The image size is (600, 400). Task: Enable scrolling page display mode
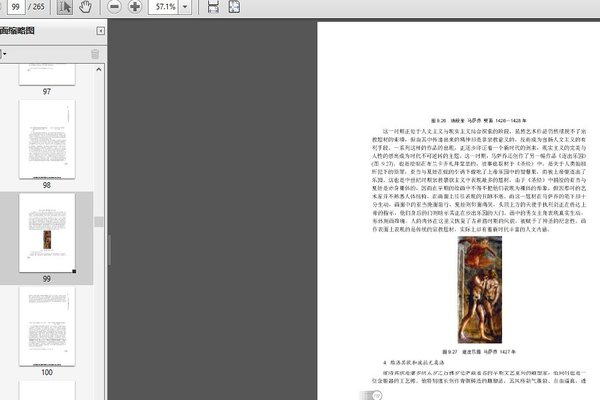[213, 7]
